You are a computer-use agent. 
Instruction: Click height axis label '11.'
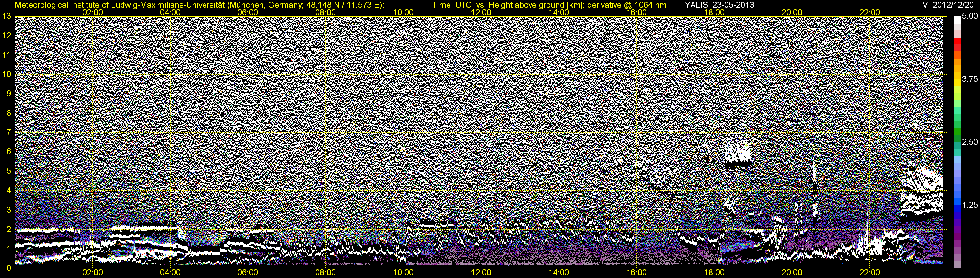[7, 55]
